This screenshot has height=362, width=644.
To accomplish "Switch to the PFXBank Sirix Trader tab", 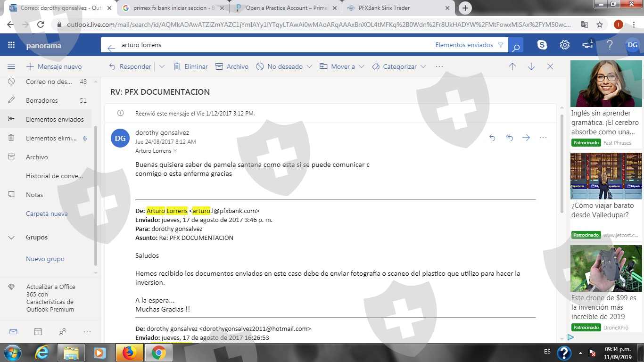I will point(398,8).
